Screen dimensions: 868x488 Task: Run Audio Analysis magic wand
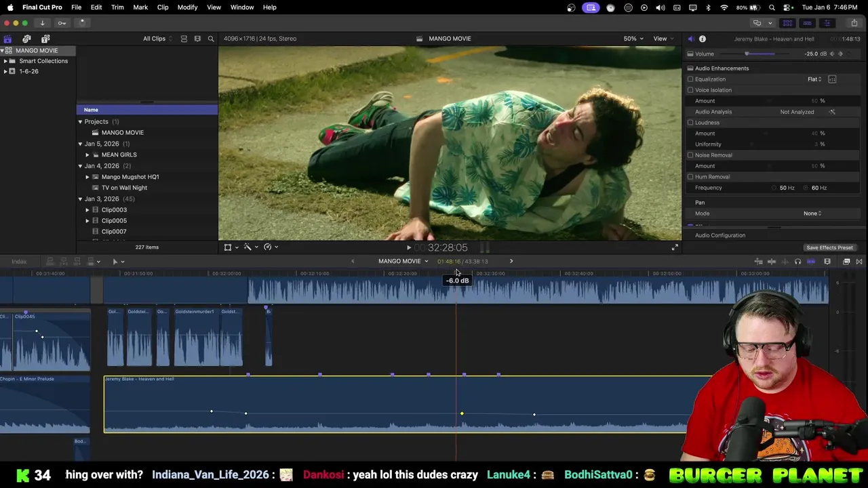point(832,112)
